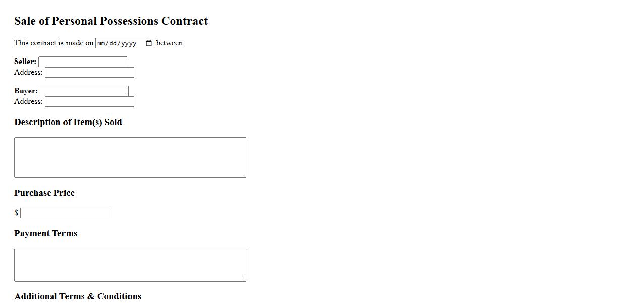Click the Seller's Address input field
This screenshot has height=303, width=644.
pyautogui.click(x=89, y=73)
